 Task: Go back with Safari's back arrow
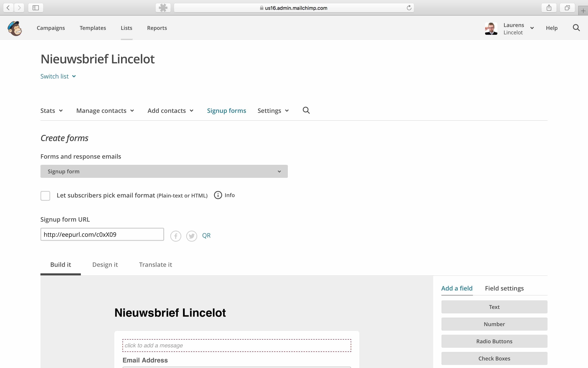(x=8, y=8)
